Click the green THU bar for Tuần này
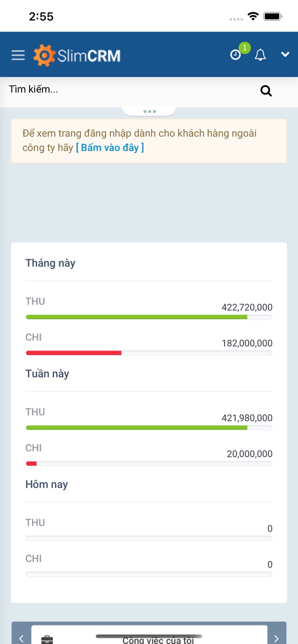The image size is (298, 644). click(136, 428)
